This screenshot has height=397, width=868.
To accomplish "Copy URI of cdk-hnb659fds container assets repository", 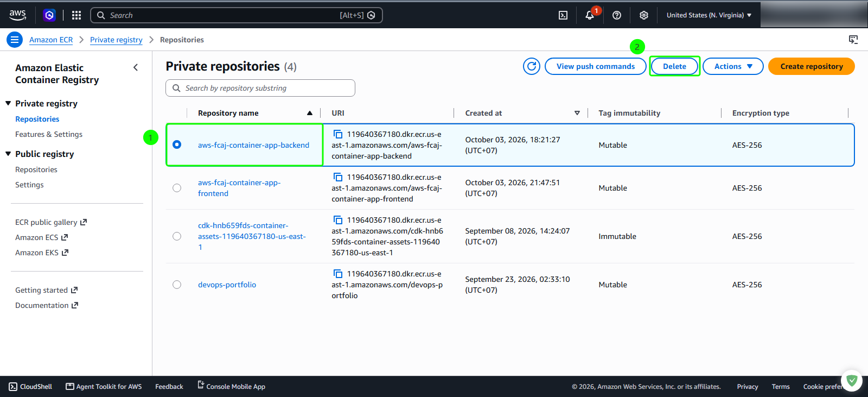I will pyautogui.click(x=337, y=220).
